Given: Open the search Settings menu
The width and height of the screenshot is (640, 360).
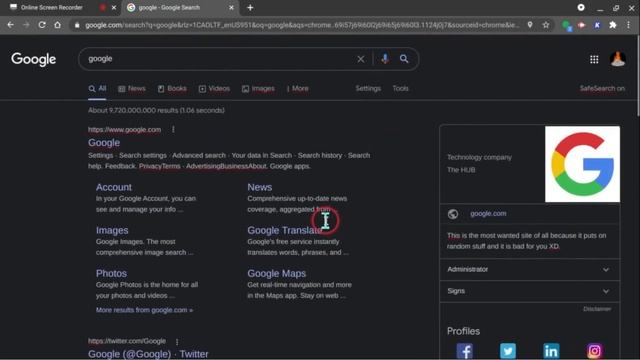Looking at the screenshot, I should coord(368,89).
